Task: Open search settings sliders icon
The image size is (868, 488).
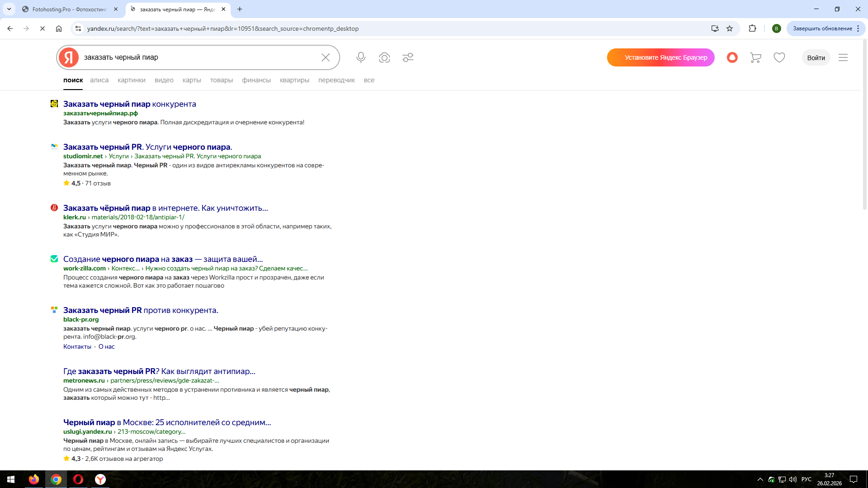Action: click(408, 57)
